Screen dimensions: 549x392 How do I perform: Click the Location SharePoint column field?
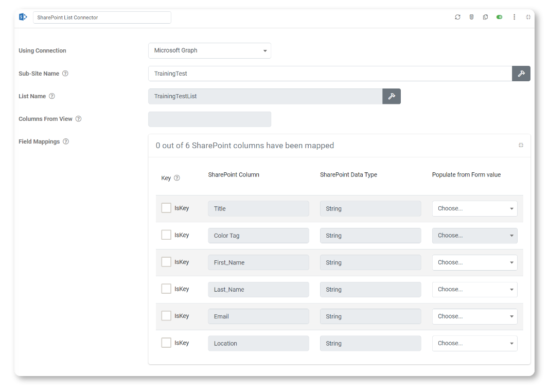258,343
